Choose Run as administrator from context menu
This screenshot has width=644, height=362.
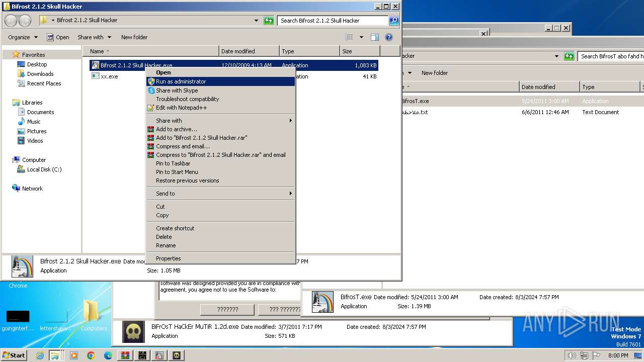[x=220, y=81]
